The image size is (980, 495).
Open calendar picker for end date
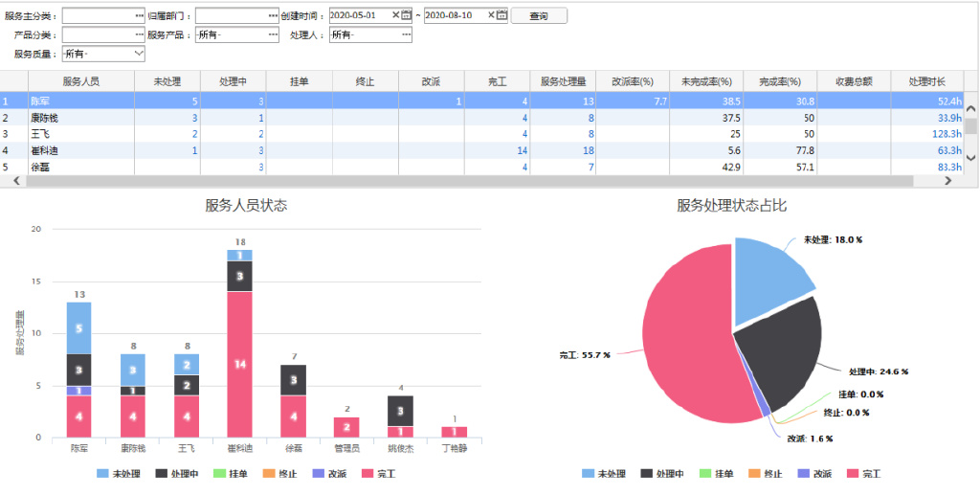502,15
